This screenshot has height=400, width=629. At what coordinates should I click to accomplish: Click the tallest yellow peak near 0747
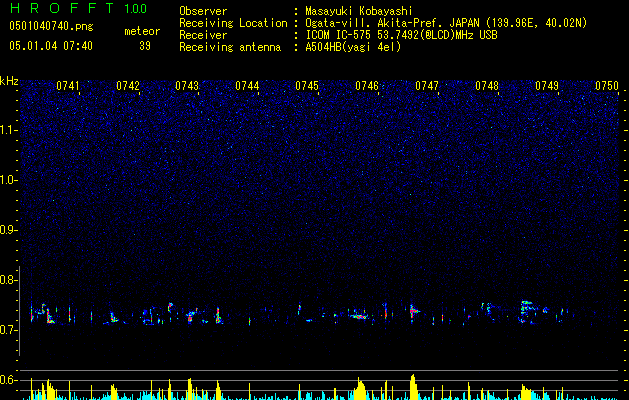click(413, 387)
